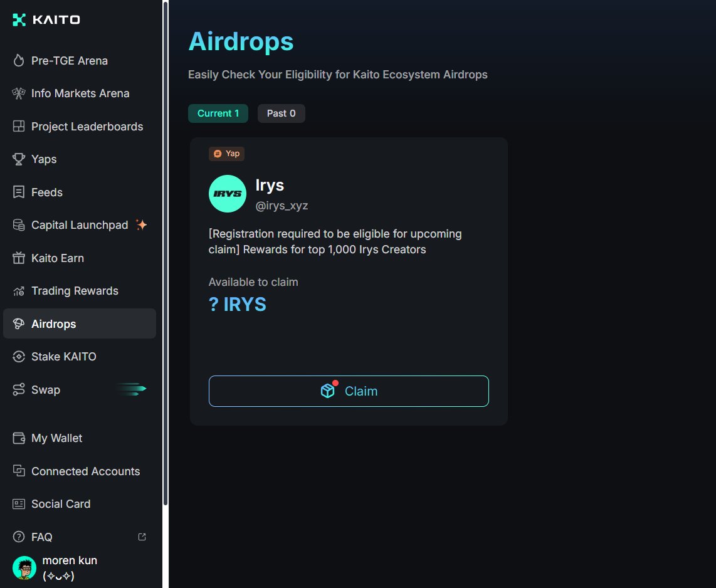Image resolution: width=716 pixels, height=588 pixels.
Task: Switch to the Past 0 tab
Action: [x=282, y=113]
